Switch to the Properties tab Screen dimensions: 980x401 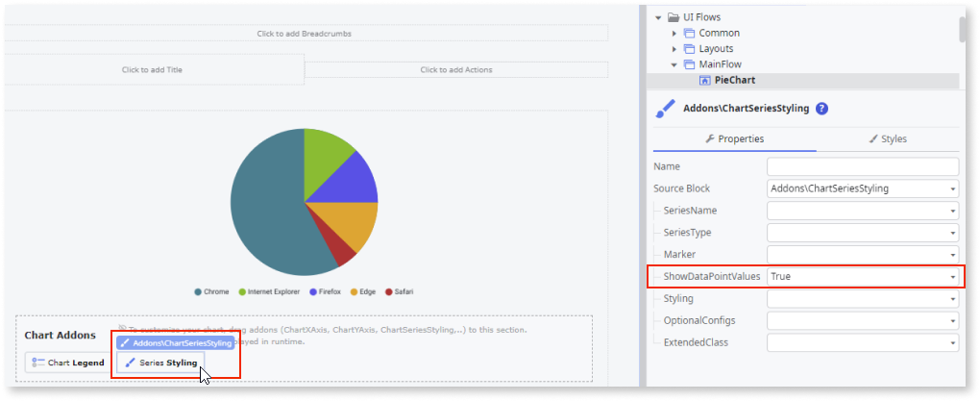735,138
